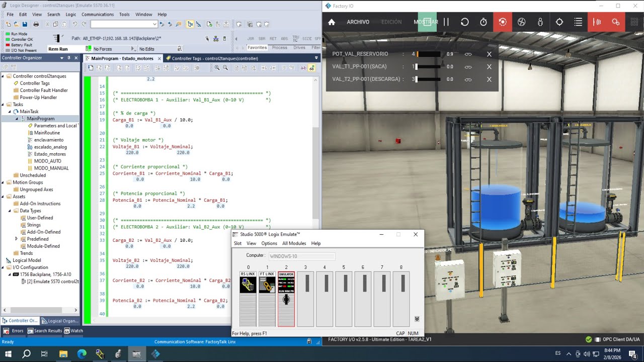The image size is (644, 362).
Task: Switch to the Logical Organizer tab
Action: (x=60, y=321)
